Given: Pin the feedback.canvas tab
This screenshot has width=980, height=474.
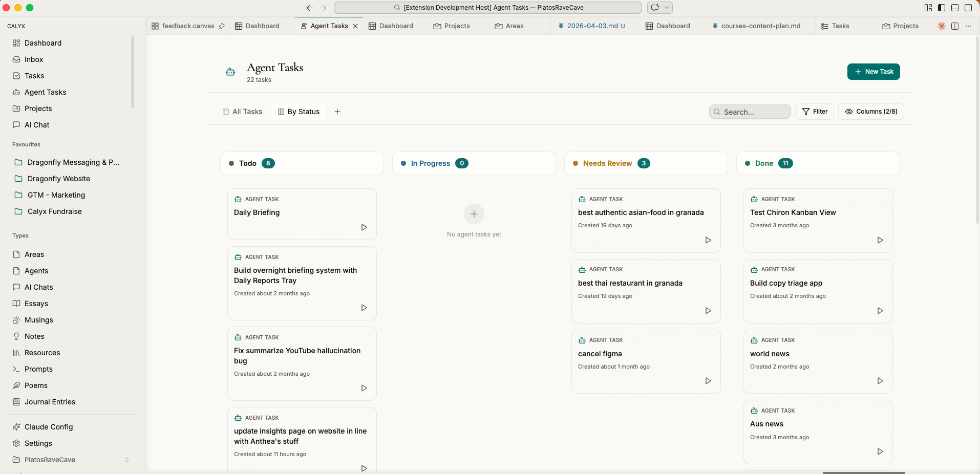Looking at the screenshot, I should point(222,26).
